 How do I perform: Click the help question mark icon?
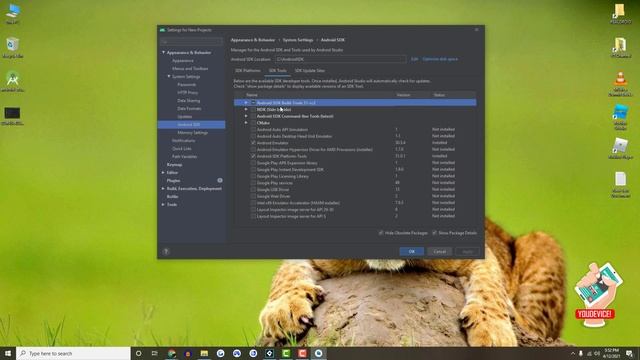pos(166,251)
